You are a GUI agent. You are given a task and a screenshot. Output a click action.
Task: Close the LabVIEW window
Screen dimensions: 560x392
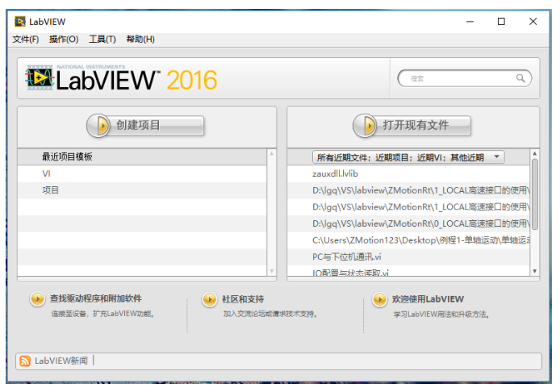533,22
